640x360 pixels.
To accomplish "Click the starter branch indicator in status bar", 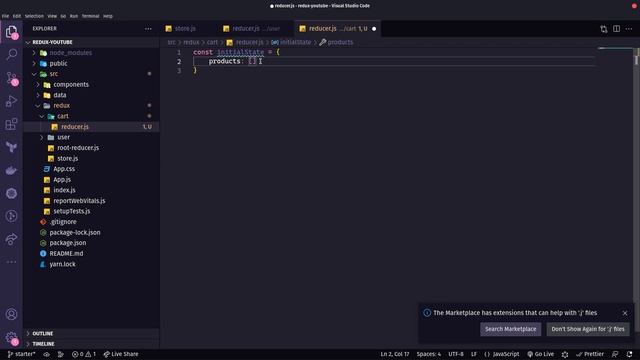I will coord(22,354).
